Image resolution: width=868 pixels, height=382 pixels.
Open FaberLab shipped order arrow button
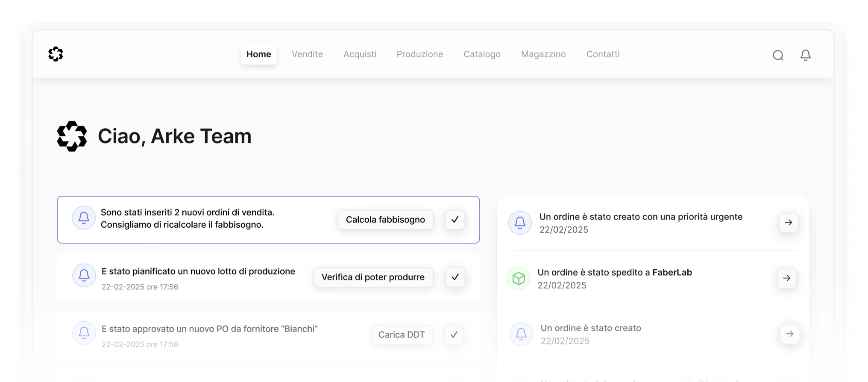coord(786,278)
